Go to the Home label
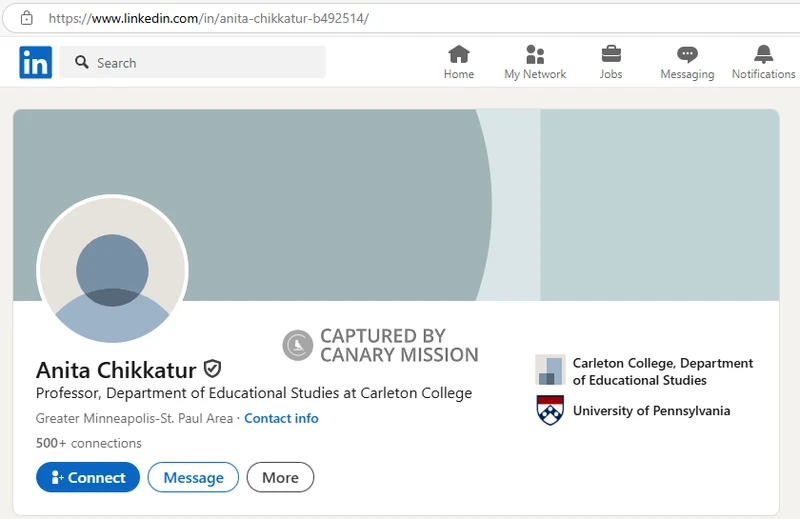This screenshot has height=519, width=800. [459, 74]
